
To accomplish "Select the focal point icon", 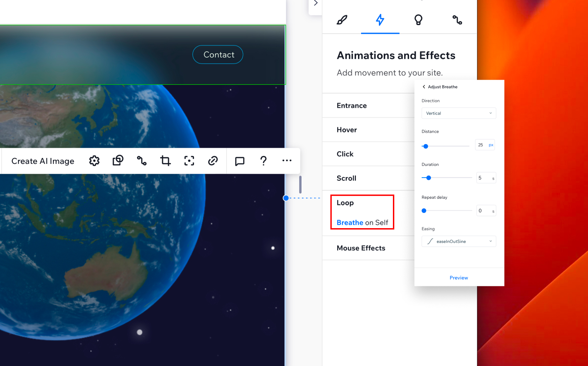I will click(x=189, y=161).
